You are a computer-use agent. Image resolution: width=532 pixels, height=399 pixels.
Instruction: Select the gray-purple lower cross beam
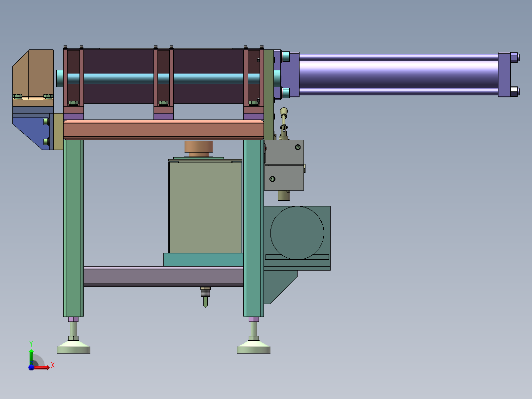[163, 277]
